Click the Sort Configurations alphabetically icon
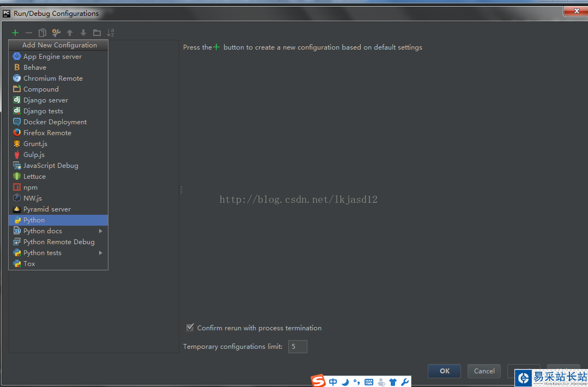Image resolution: width=588 pixels, height=387 pixels. 110,33
